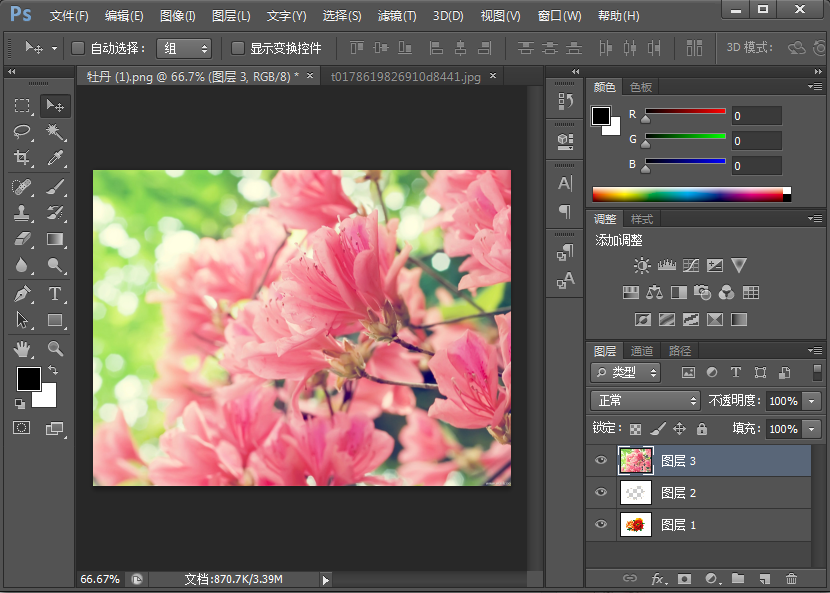Open the 图层(L) menu

(231, 16)
